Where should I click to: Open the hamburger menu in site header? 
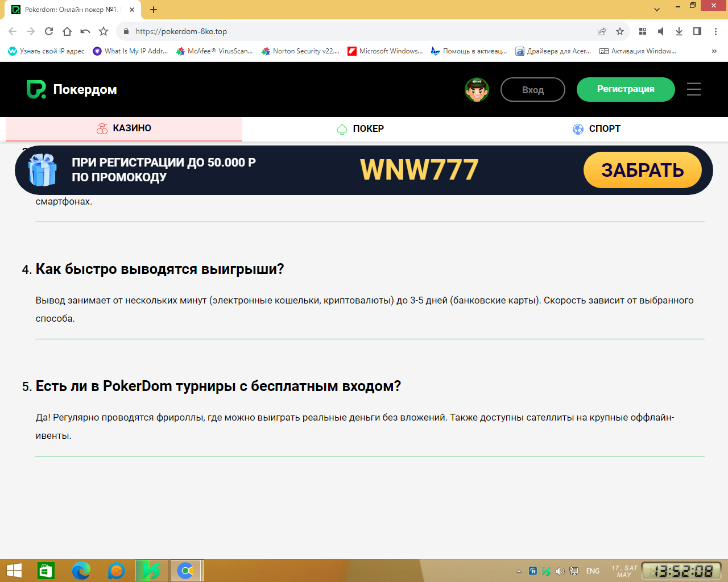[x=694, y=89]
